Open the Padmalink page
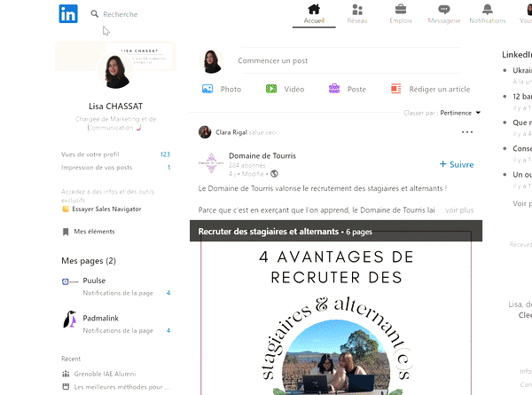 [x=101, y=319]
